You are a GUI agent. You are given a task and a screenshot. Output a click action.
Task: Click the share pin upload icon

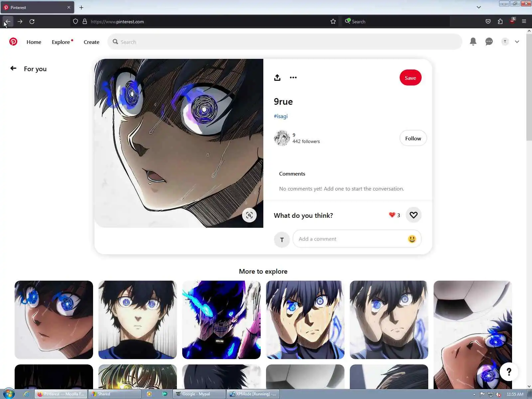(277, 77)
